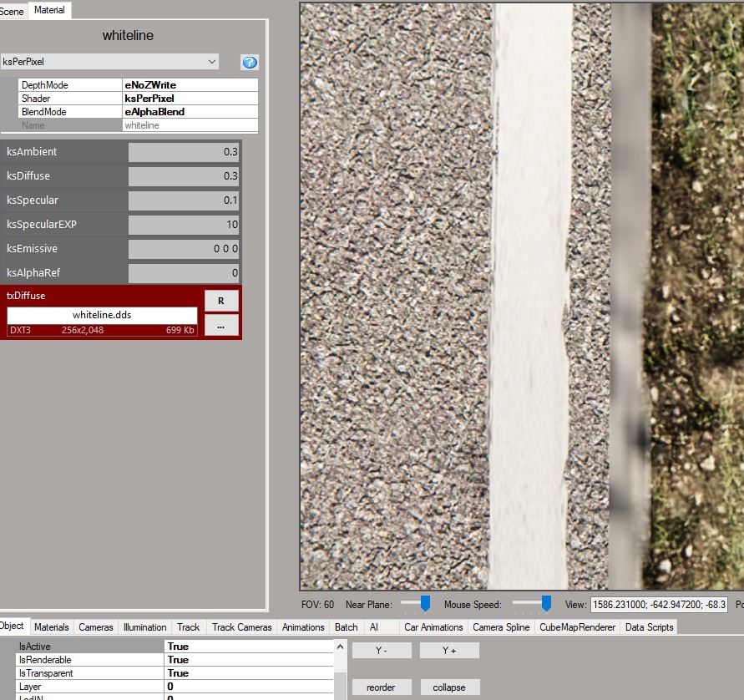
Task: Adjust the Near Plane slider
Action: (x=425, y=603)
